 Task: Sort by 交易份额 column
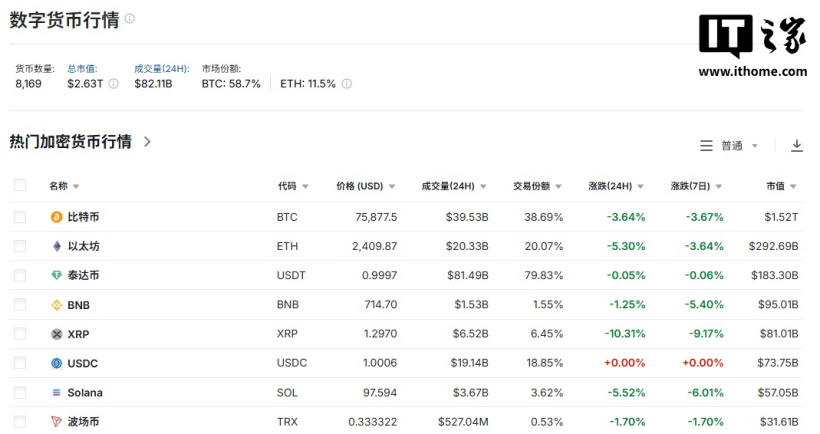point(537,186)
